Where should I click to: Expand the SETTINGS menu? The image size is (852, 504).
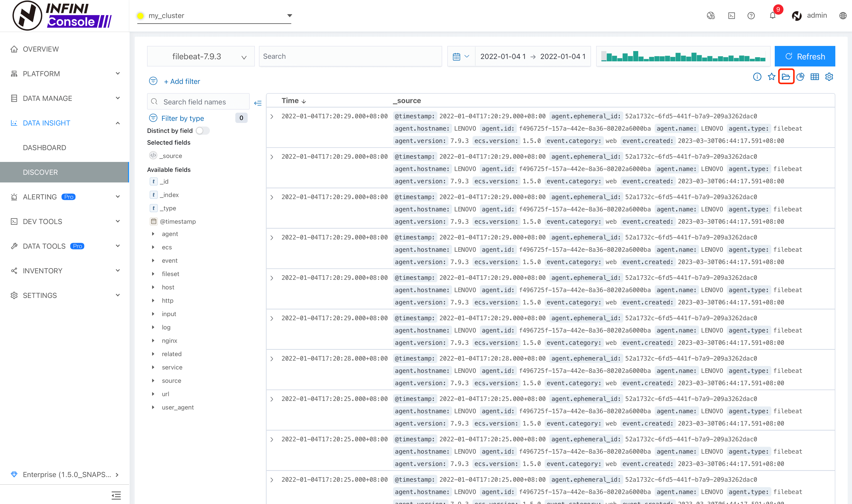point(64,295)
